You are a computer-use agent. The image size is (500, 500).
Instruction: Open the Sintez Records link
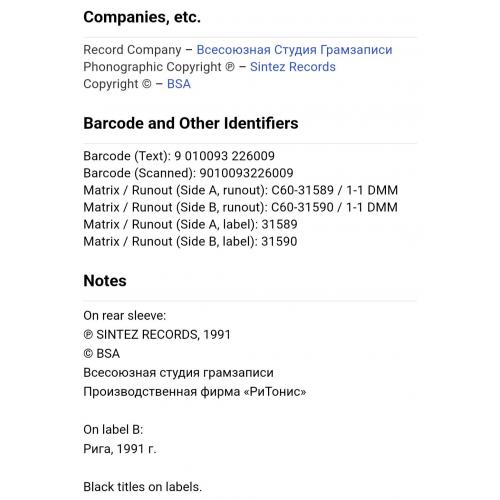pos(293,67)
